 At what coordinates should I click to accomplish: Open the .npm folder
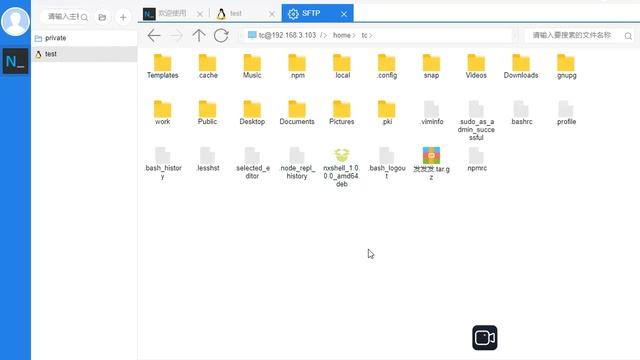[x=297, y=67]
